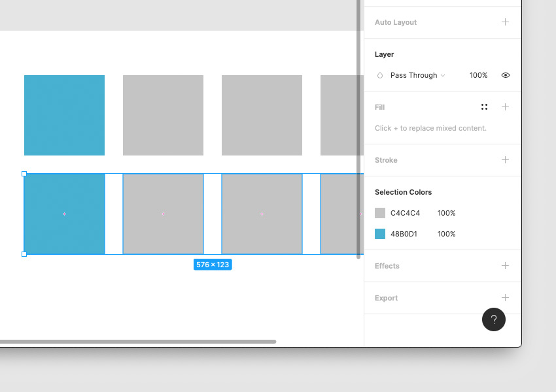
Task: Select the blue square in top row
Action: [64, 115]
